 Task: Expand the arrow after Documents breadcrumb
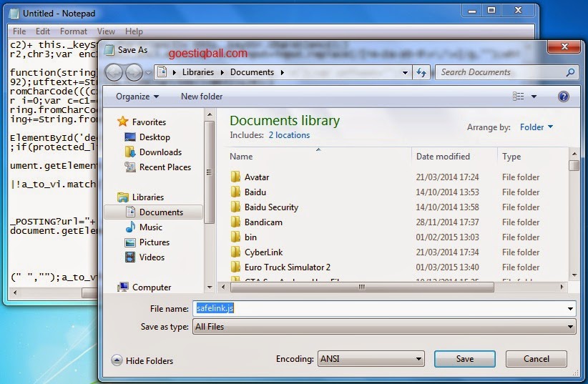(x=282, y=72)
